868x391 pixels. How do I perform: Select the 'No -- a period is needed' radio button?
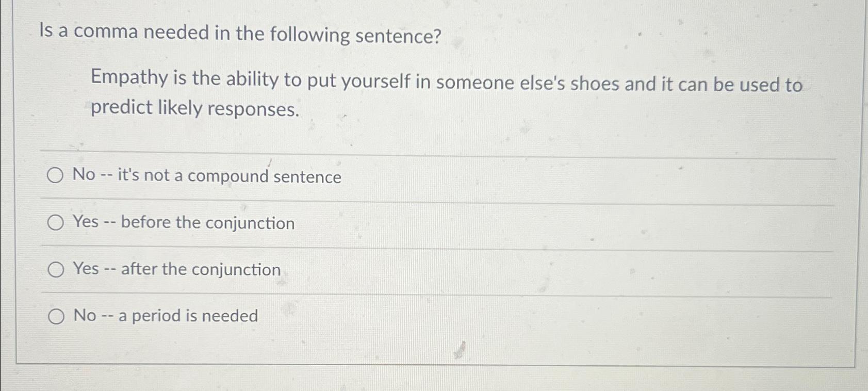(56, 316)
